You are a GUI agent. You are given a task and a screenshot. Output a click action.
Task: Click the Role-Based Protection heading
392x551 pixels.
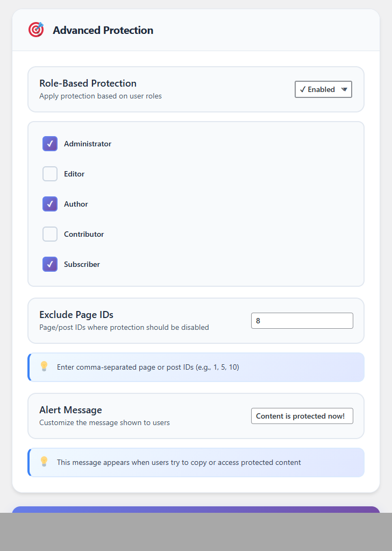coord(88,83)
